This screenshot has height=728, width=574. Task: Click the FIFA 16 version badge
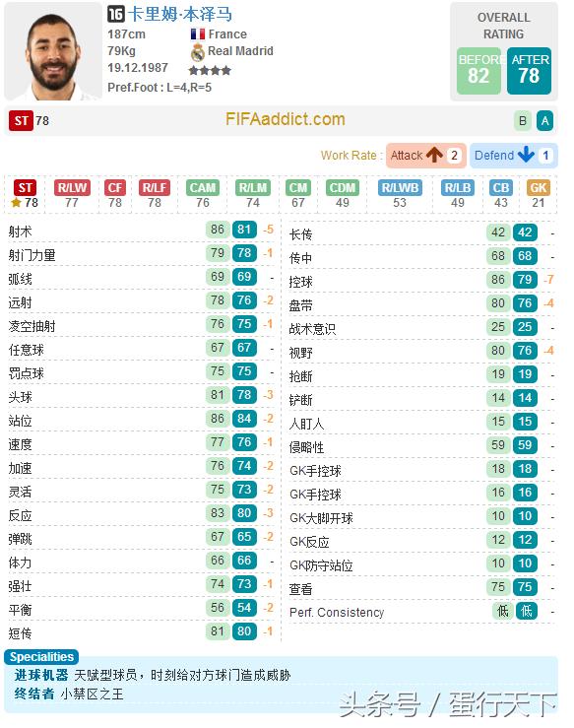115,14
